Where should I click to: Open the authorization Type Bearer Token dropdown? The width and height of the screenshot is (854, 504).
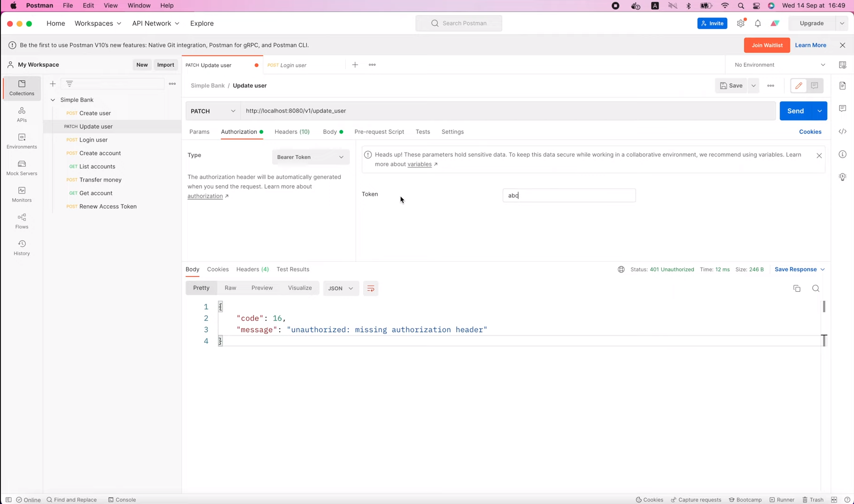pyautogui.click(x=311, y=157)
